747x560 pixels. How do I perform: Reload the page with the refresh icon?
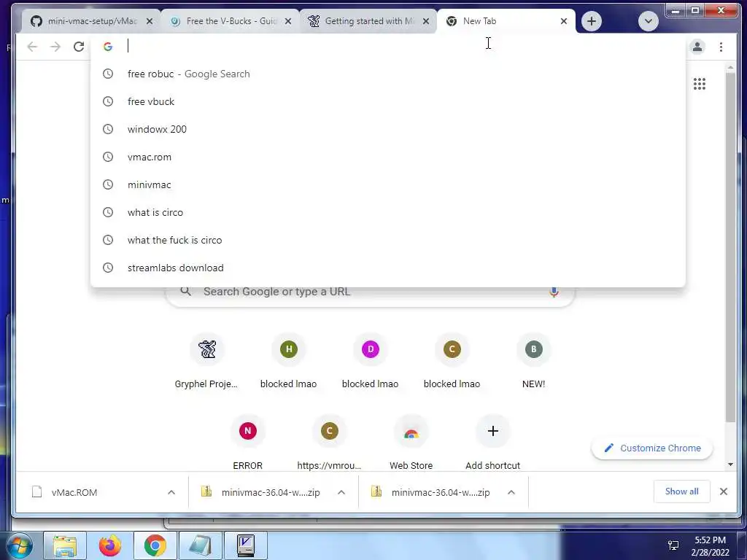click(79, 46)
